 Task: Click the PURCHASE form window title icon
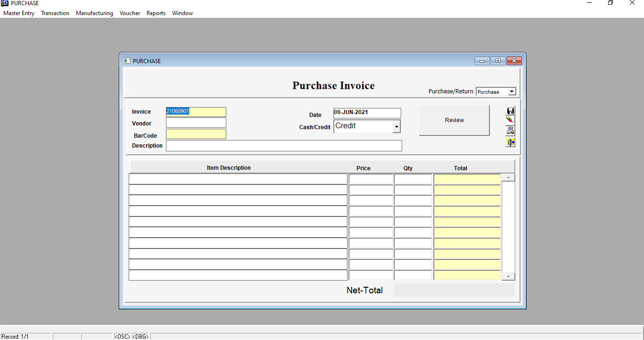(x=126, y=61)
